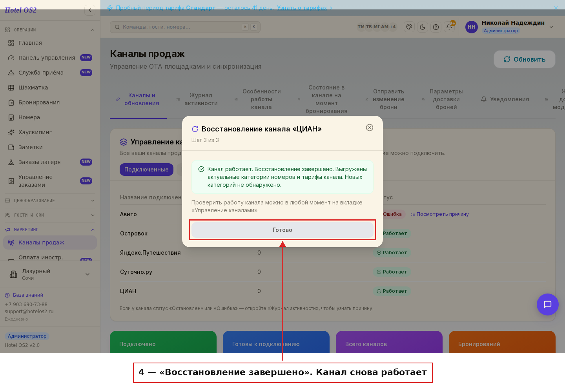Viewport: 565px width, 392px height.
Task: Open the Уведомления tab
Action: pyautogui.click(x=505, y=99)
